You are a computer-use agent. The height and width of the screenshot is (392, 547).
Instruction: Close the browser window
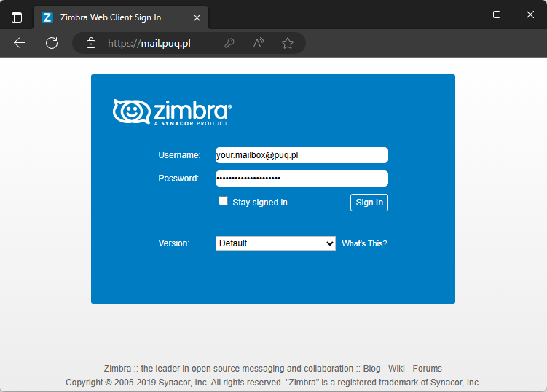coord(530,15)
